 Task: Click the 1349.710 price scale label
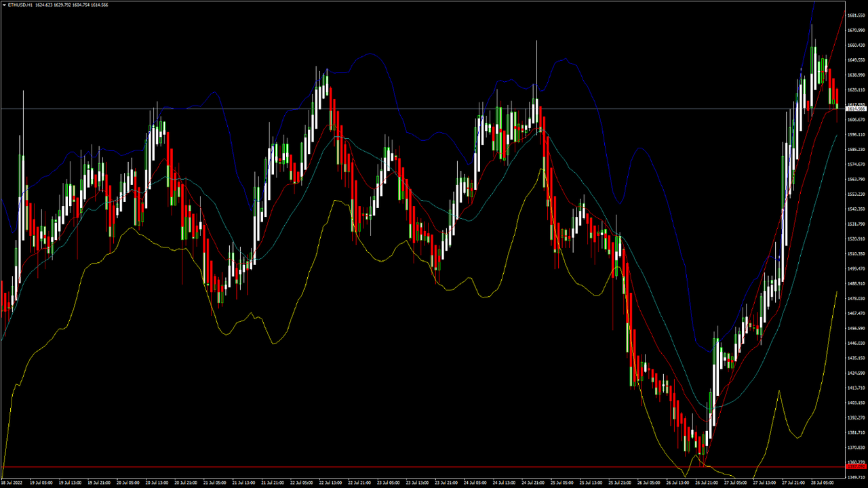[856, 477]
